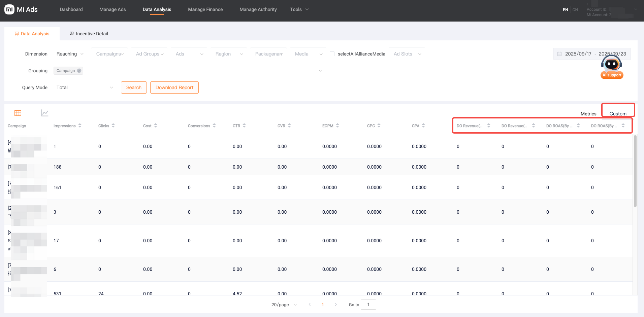The width and height of the screenshot is (644, 317).
Task: Click the Download Report button
Action: click(174, 87)
